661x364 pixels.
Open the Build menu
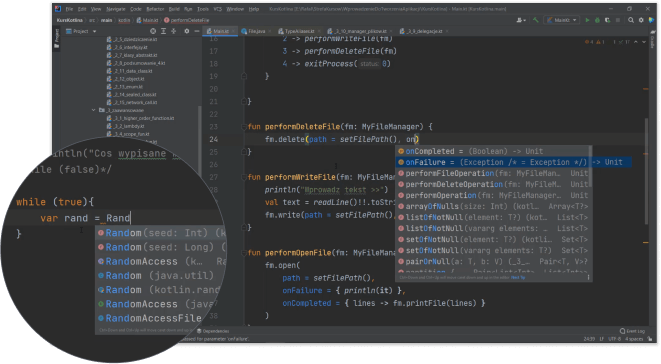[x=174, y=9]
